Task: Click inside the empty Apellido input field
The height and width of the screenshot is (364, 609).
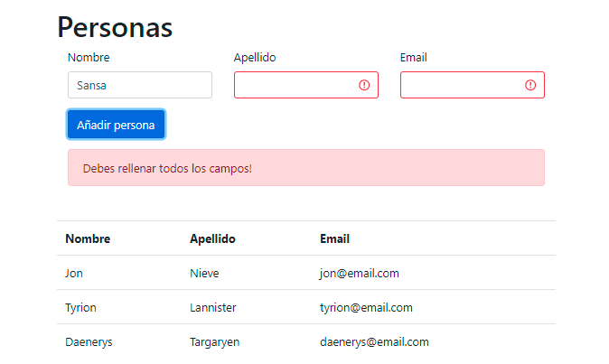Action: [294, 85]
